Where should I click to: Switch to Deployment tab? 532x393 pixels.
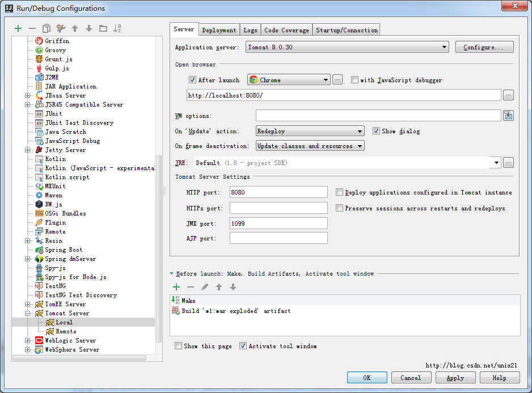click(x=219, y=30)
